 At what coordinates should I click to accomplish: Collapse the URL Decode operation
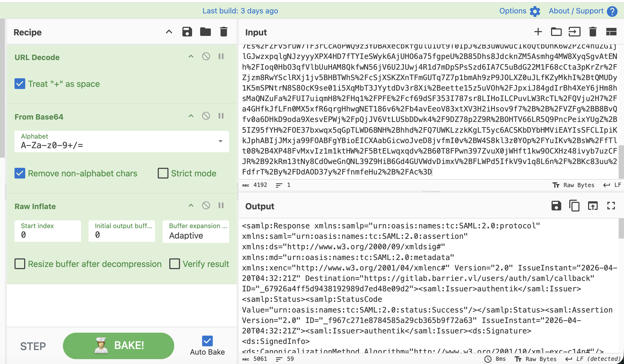191,57
